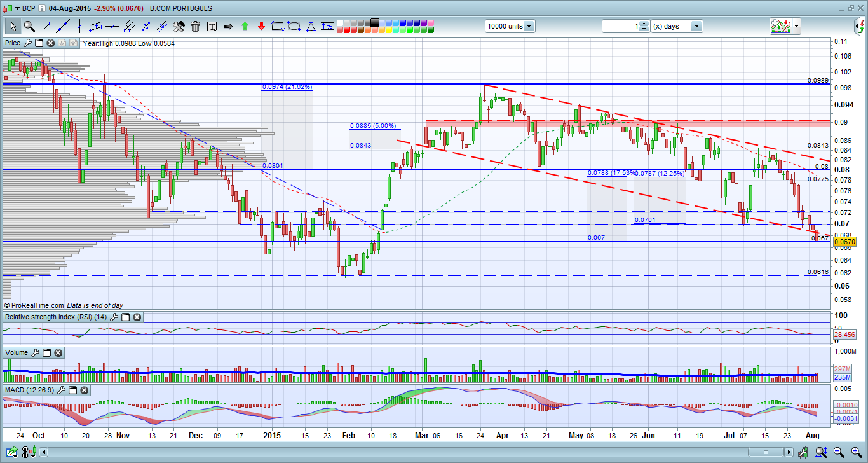Insert a red down arrow marker
The height and width of the screenshot is (463, 868).
[x=261, y=26]
